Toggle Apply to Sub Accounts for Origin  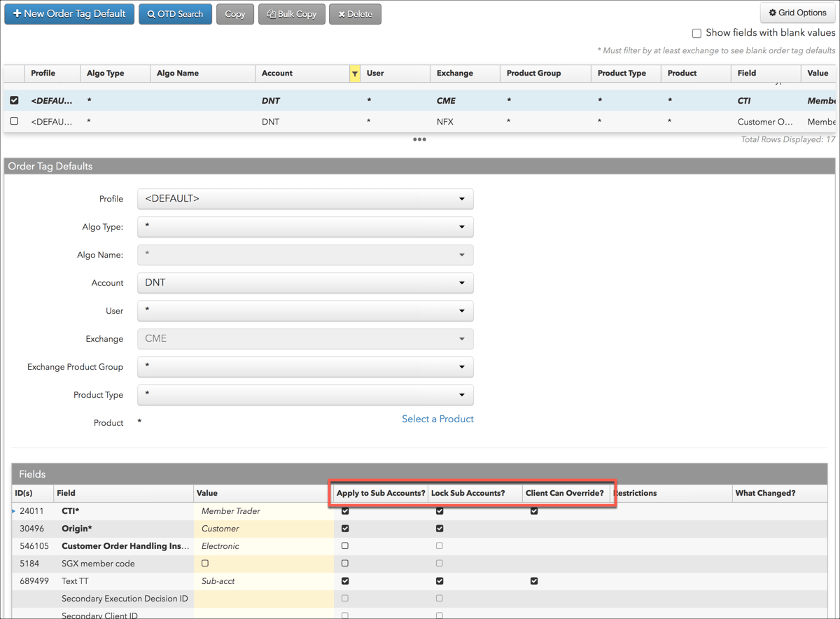click(x=345, y=529)
